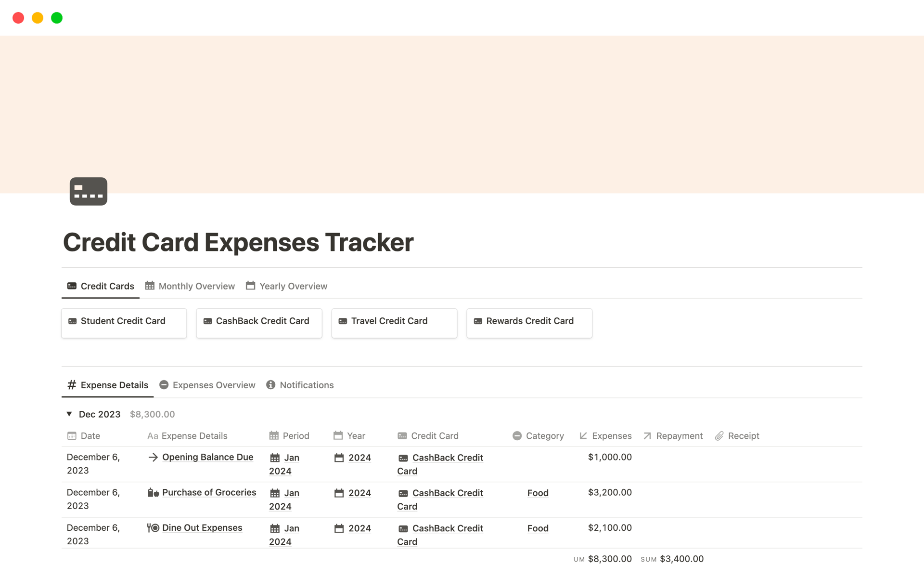Click the Category filter for Food

tap(537, 493)
